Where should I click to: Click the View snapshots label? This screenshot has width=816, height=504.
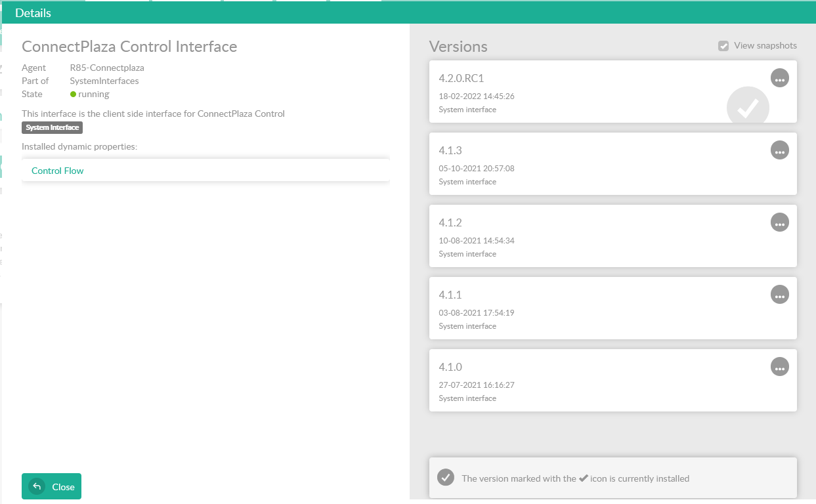click(765, 46)
